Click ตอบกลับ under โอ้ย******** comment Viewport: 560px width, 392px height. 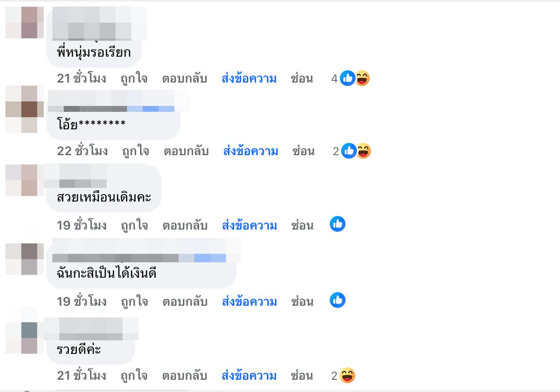tap(186, 151)
